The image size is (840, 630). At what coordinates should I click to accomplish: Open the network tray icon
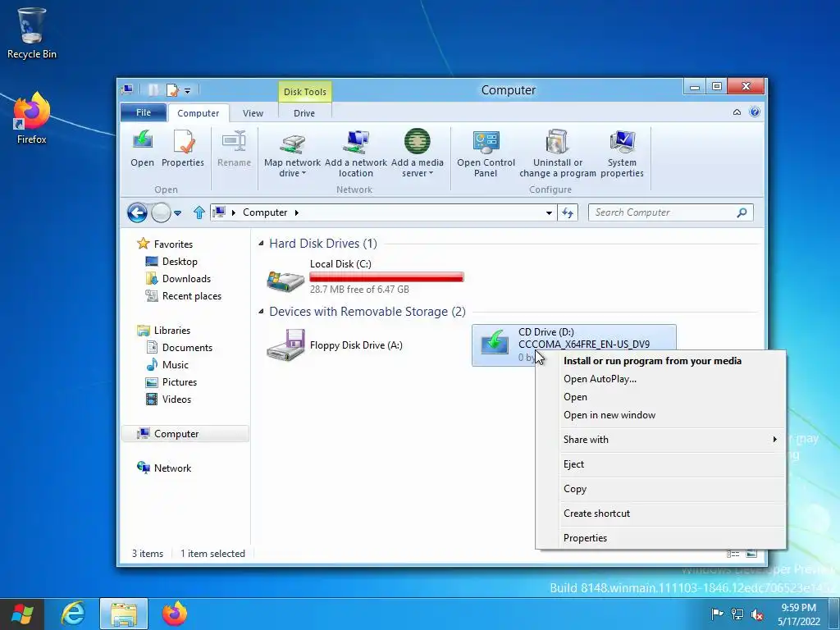(737, 614)
